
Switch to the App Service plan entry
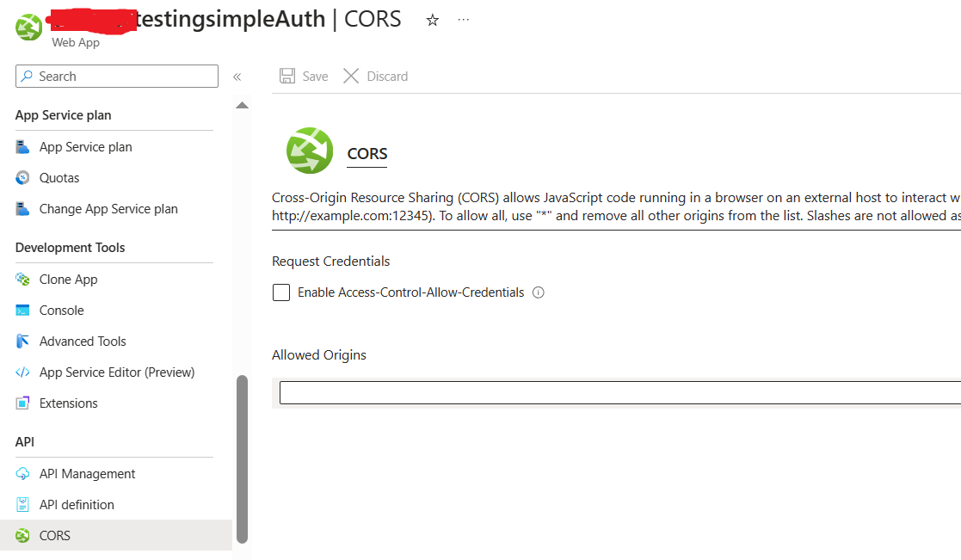click(x=85, y=146)
